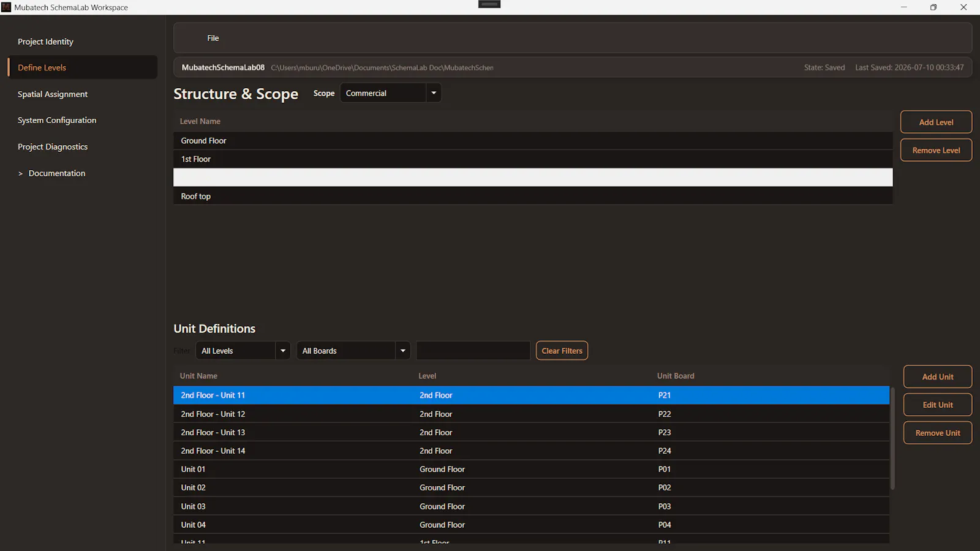The image size is (980, 551).
Task: Select the Unit 01 row
Action: [532, 469]
